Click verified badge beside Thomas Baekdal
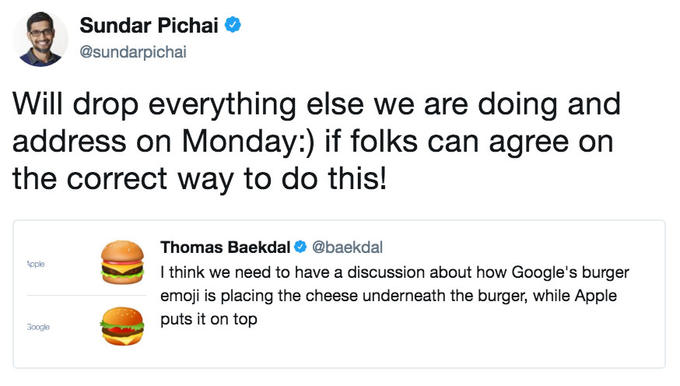Screen dimensions: 680x386 pyautogui.click(x=300, y=247)
